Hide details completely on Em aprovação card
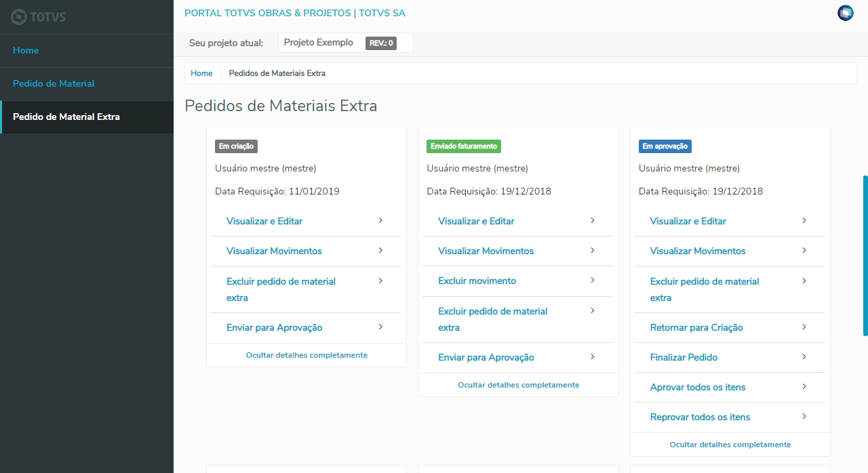The width and height of the screenshot is (868, 473). tap(730, 445)
